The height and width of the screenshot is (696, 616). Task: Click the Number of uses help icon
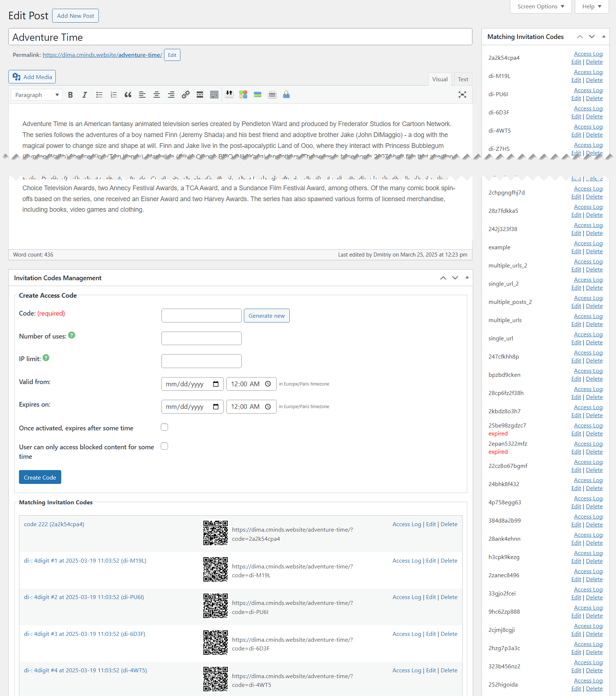(72, 335)
